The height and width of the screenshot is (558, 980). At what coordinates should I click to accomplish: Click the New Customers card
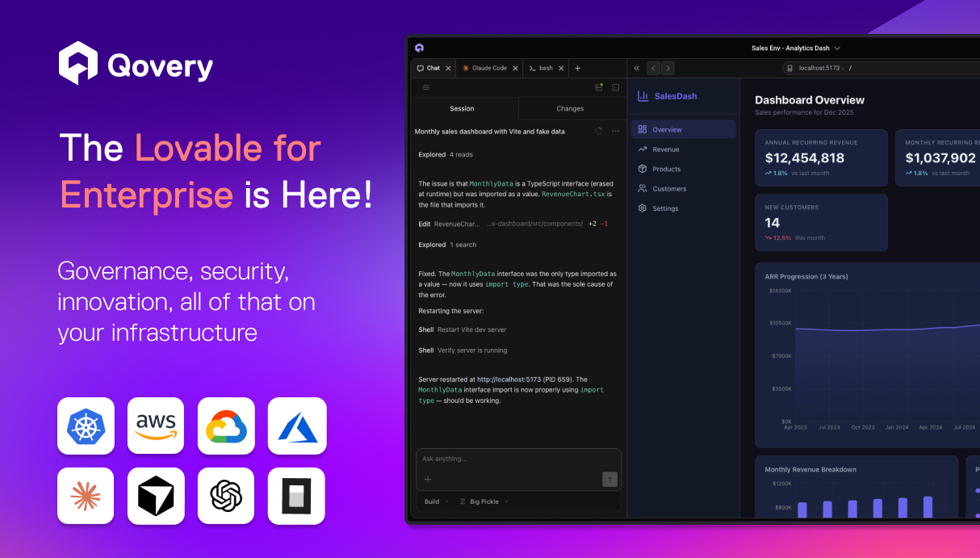coord(821,223)
